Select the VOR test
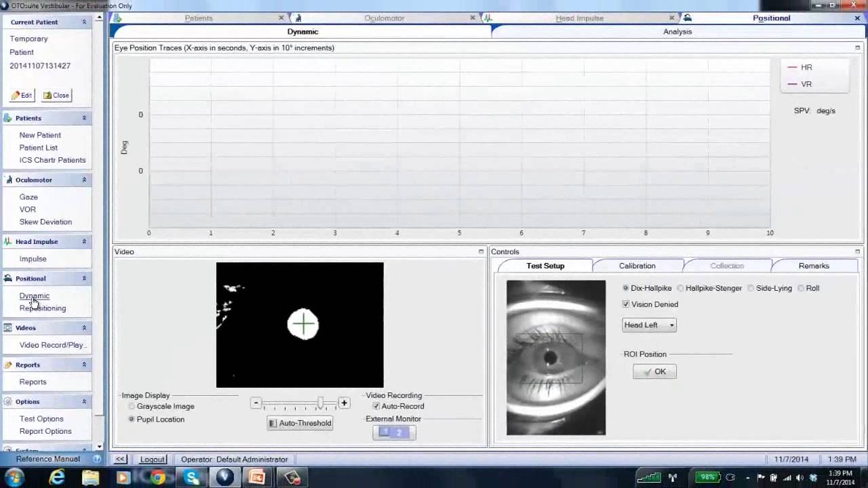This screenshot has width=868, height=488. pos(28,209)
